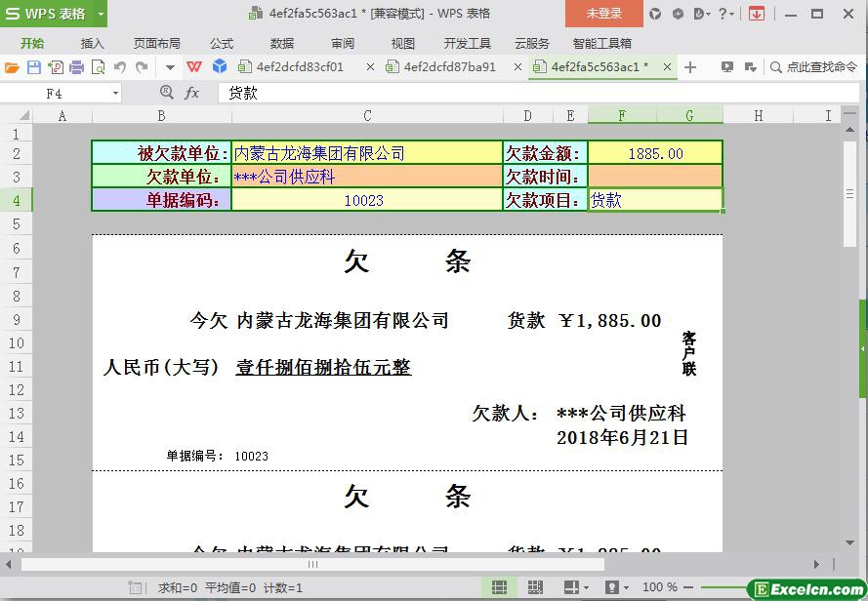Click the blue cube cloud icon

220,67
